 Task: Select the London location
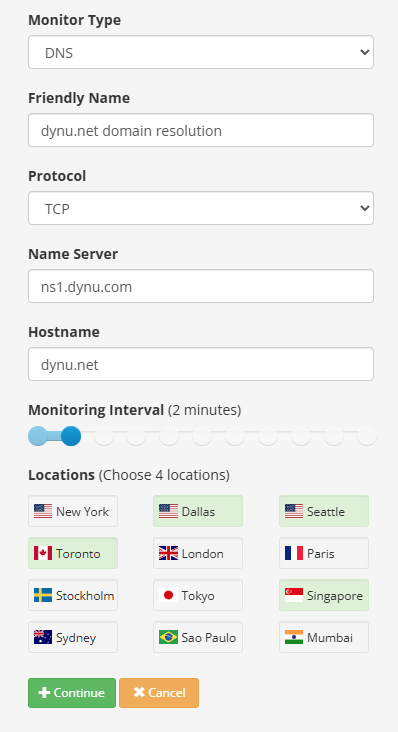(x=198, y=553)
